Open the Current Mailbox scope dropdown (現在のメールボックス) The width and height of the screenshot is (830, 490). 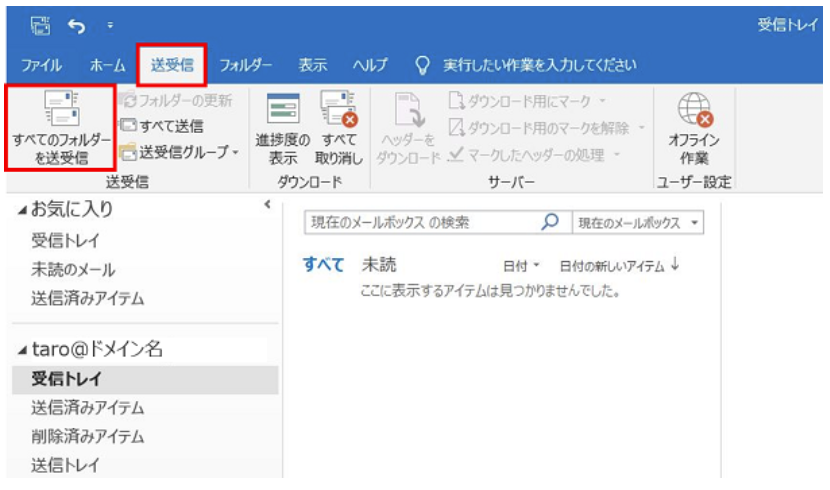point(638,223)
